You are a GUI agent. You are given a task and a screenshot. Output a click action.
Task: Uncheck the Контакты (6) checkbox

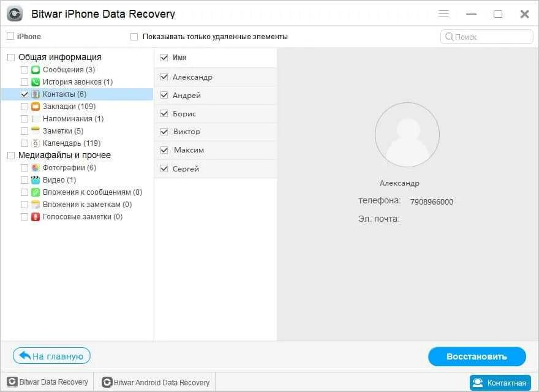[24, 94]
